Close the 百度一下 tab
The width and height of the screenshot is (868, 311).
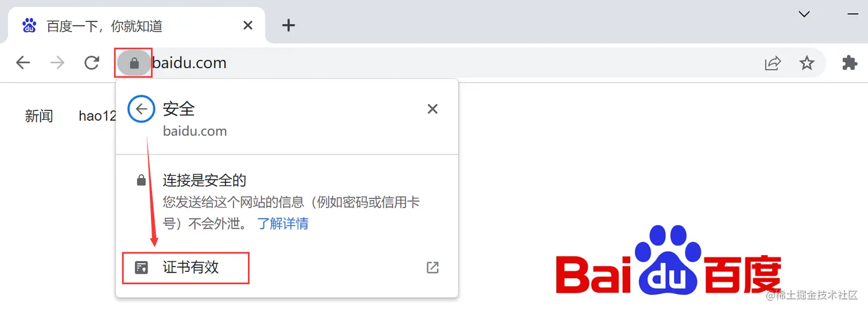click(x=248, y=25)
